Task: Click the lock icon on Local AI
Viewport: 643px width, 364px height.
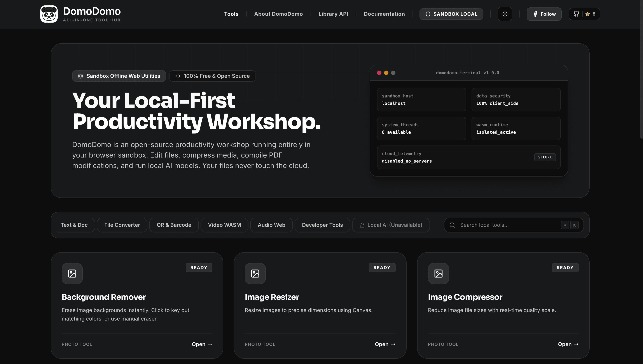Action: pos(362,225)
